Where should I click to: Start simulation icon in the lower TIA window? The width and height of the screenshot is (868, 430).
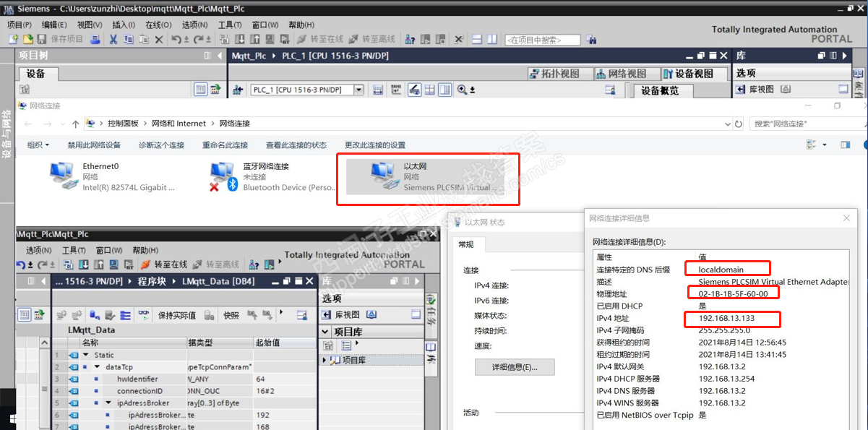pyautogui.click(x=114, y=265)
